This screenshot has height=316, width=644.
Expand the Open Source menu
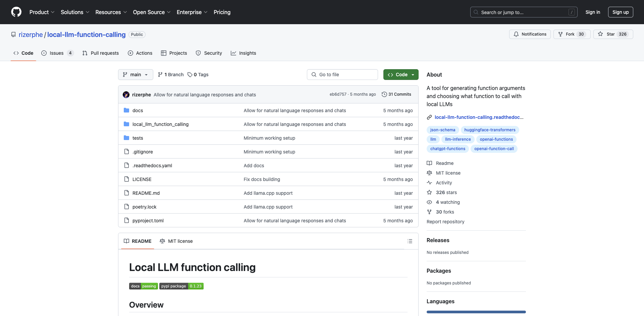click(152, 12)
